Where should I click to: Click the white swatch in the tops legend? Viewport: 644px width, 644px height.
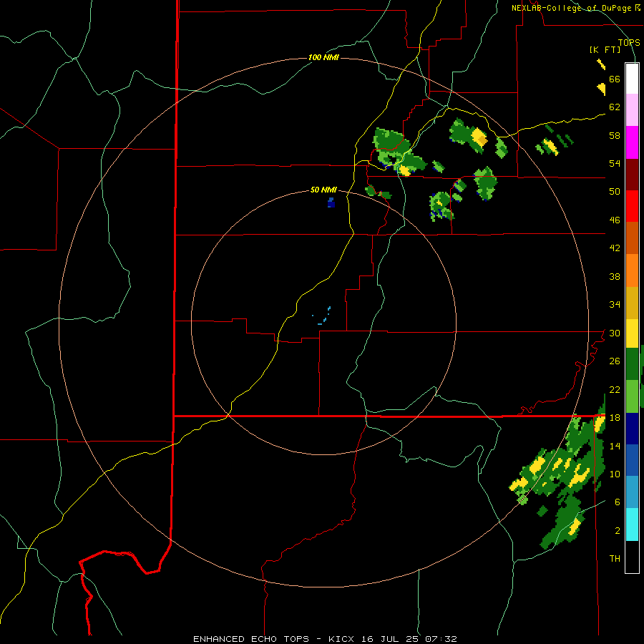(x=632, y=79)
